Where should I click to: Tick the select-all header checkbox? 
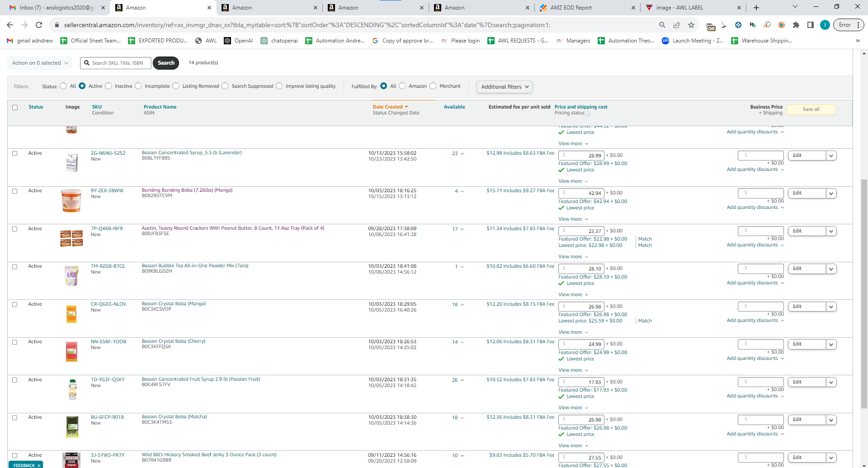coord(15,108)
